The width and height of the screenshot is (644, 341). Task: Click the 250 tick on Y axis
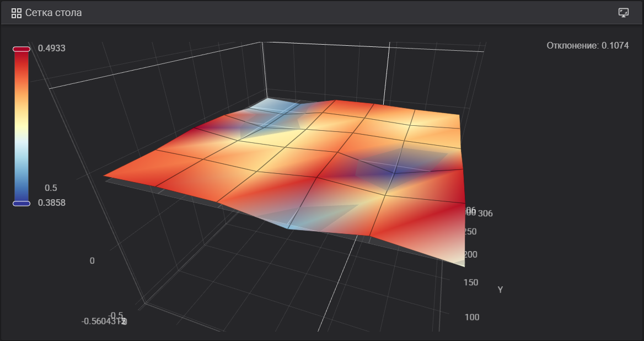pos(470,232)
